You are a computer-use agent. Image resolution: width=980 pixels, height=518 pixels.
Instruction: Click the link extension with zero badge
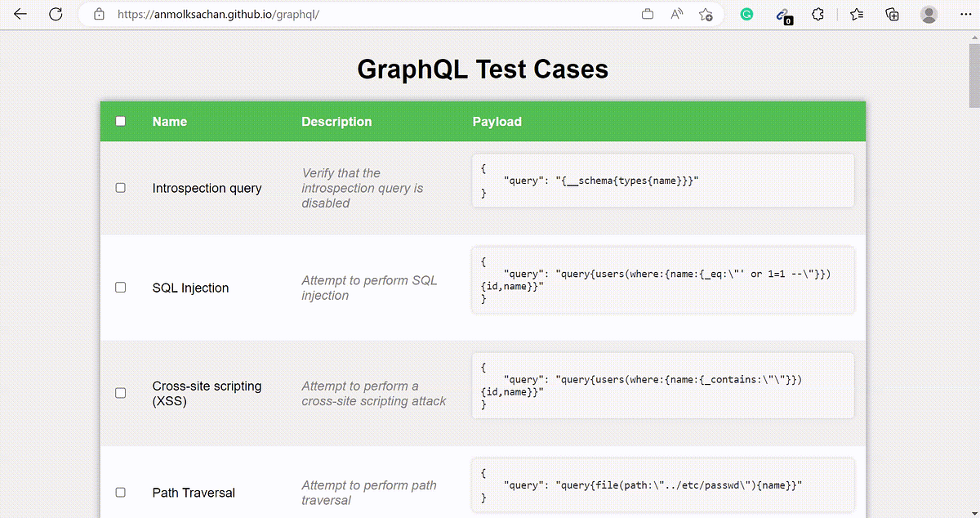point(783,15)
